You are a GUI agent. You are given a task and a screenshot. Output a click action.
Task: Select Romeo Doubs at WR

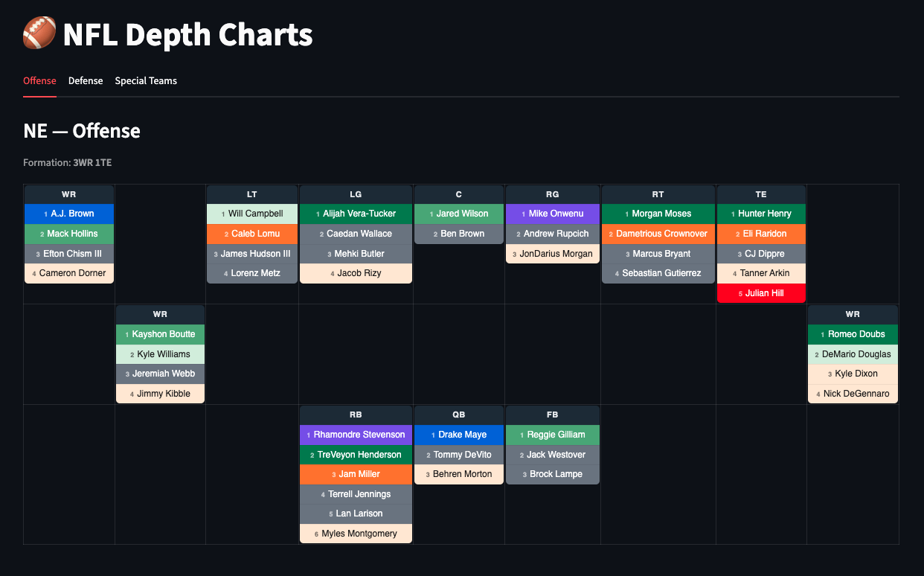click(x=853, y=334)
